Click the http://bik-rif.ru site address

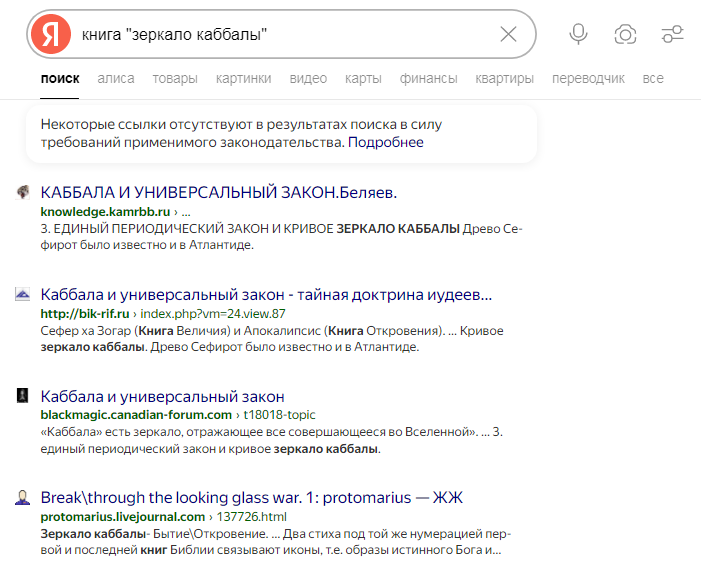85,314
